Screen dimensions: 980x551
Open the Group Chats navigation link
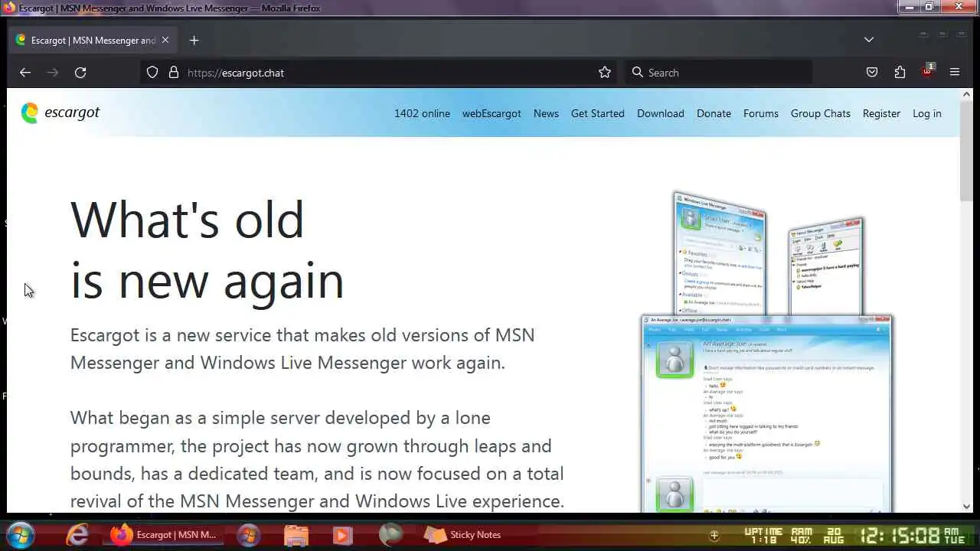click(821, 113)
